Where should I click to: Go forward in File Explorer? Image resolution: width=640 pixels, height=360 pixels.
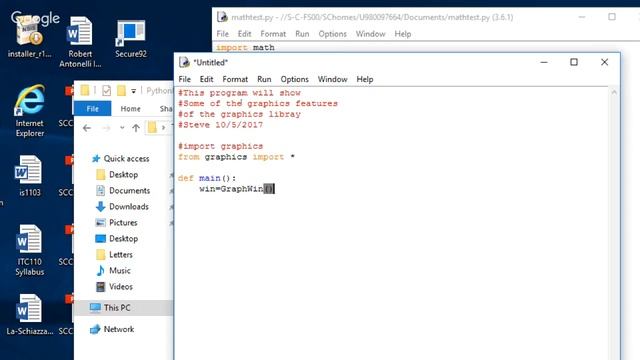pos(106,128)
